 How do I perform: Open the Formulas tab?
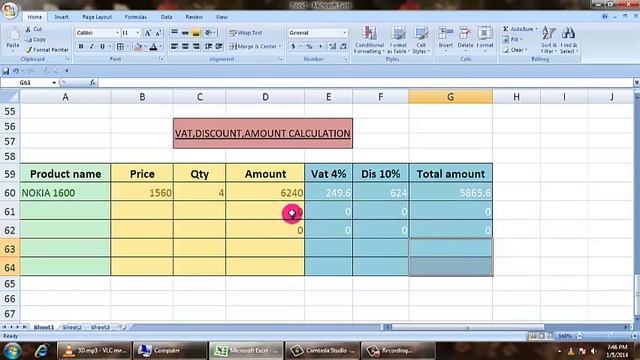[136, 17]
